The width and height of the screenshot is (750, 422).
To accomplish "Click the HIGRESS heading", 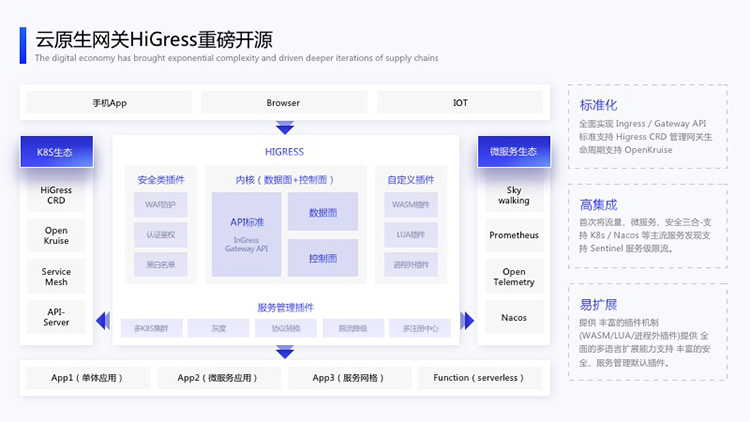I will (x=285, y=152).
